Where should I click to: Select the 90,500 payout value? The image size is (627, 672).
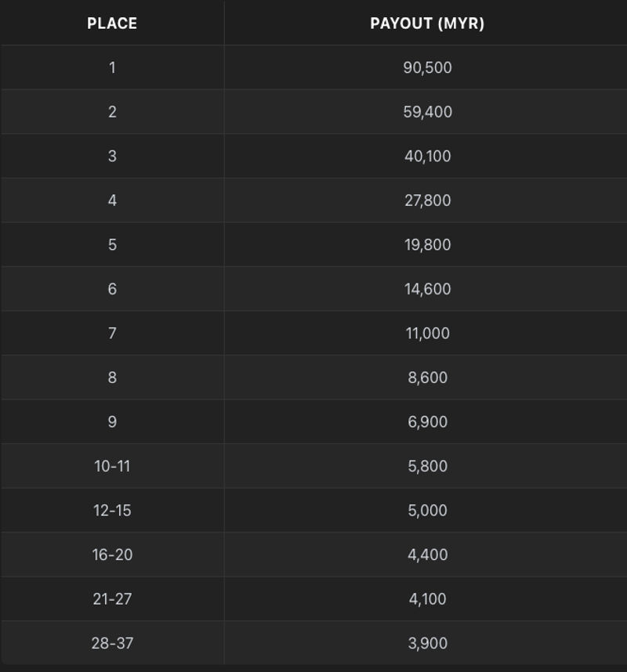(x=427, y=67)
